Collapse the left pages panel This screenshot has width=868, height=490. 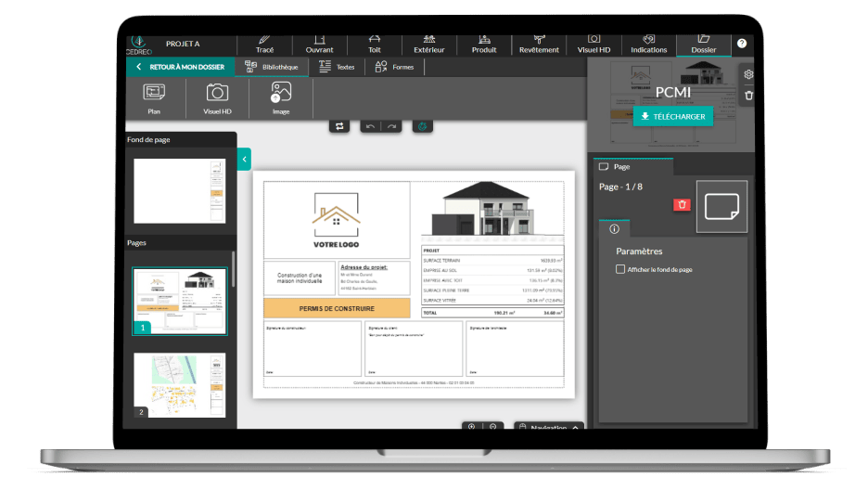(x=244, y=160)
